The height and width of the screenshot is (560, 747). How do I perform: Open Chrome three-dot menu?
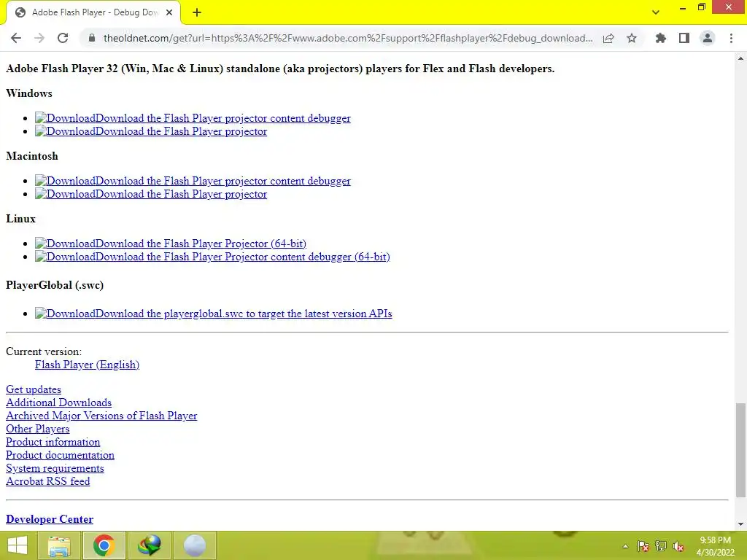(731, 38)
